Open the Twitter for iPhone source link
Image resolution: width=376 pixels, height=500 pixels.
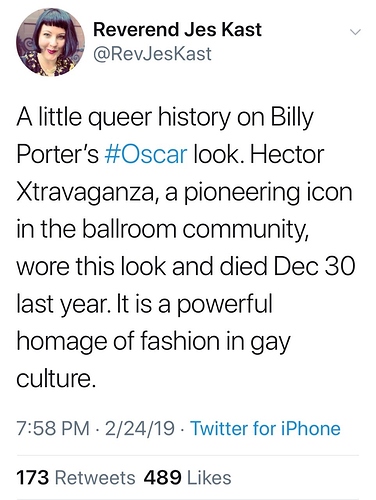point(265,428)
